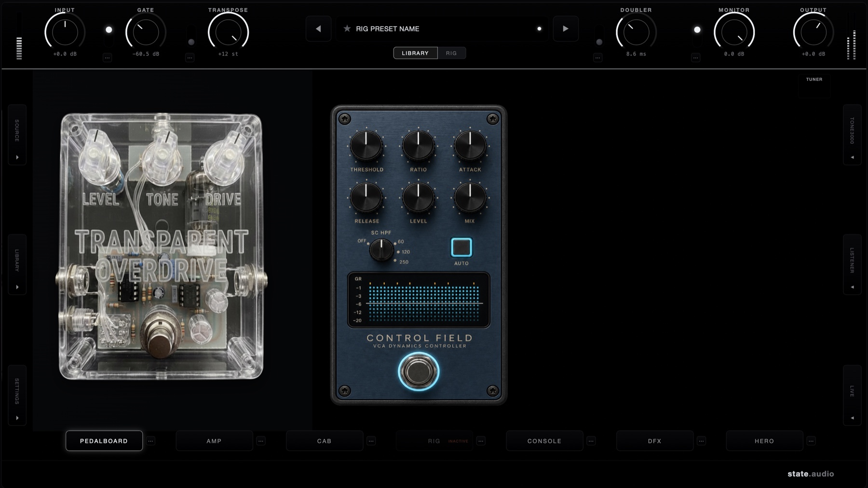
Task: Toggle the Control Field bypass footswitch
Action: [x=418, y=371]
